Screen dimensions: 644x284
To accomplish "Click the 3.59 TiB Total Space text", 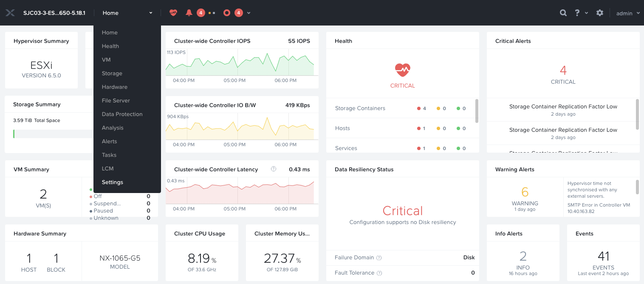I will click(37, 120).
